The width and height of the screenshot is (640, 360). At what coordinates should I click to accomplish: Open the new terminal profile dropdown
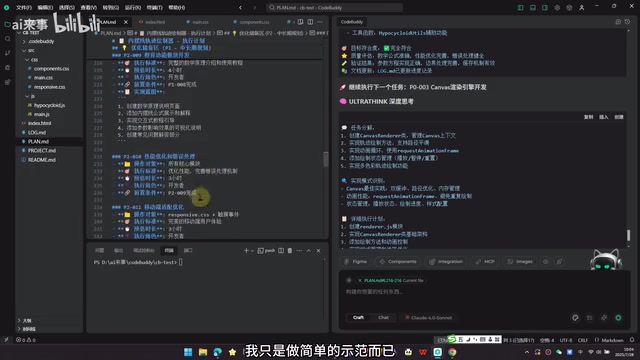[252, 251]
